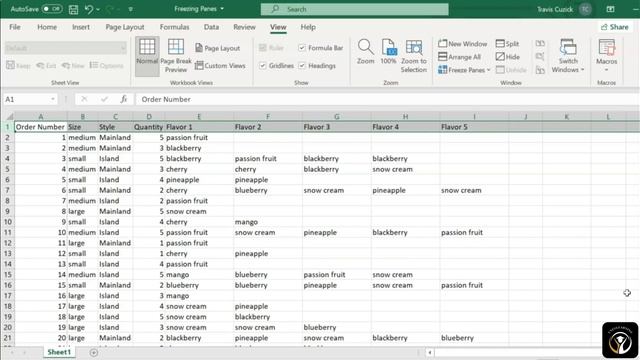The image size is (640, 360).
Task: Click in the Search box
Action: tap(354, 9)
